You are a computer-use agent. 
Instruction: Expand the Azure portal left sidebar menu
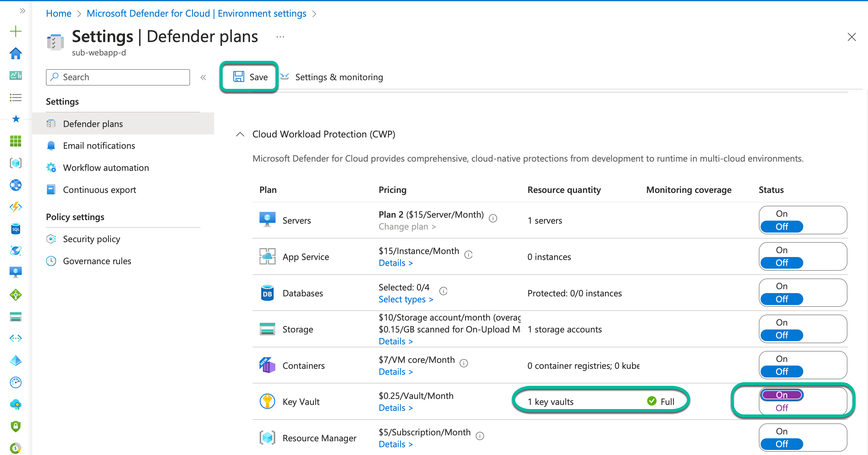coord(22,11)
